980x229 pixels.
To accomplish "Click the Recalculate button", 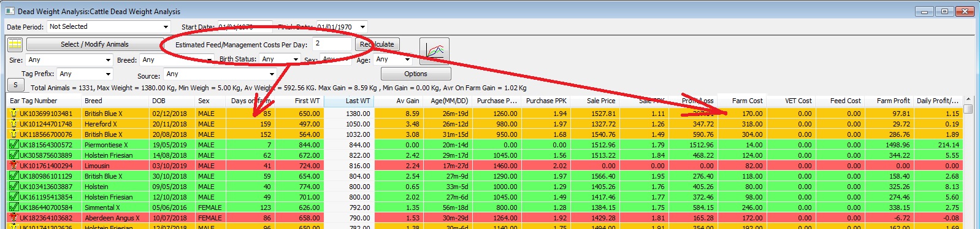I will click(377, 44).
